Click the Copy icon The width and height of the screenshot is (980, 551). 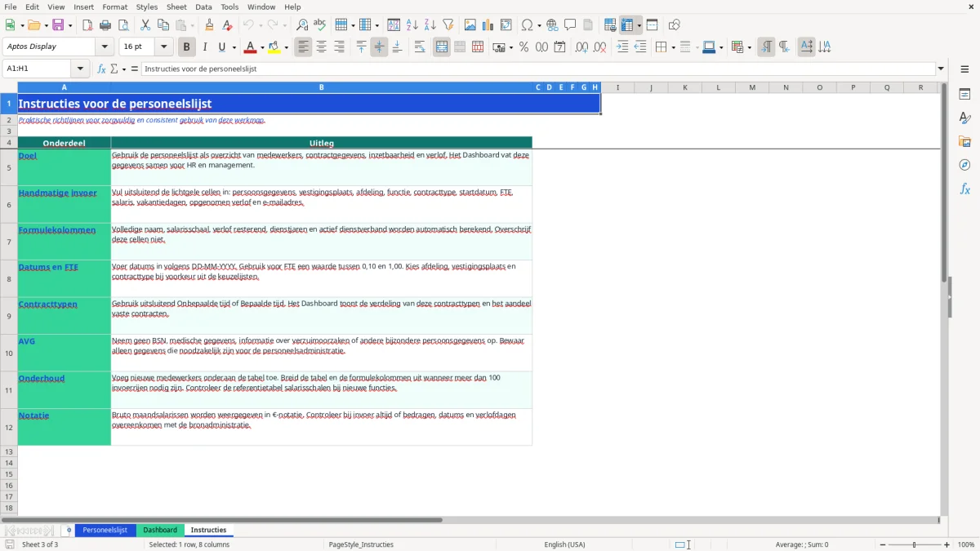tap(163, 25)
